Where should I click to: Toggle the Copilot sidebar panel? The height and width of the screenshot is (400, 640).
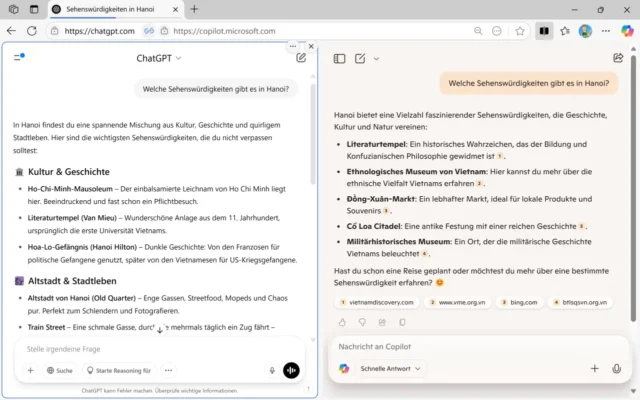(x=339, y=59)
